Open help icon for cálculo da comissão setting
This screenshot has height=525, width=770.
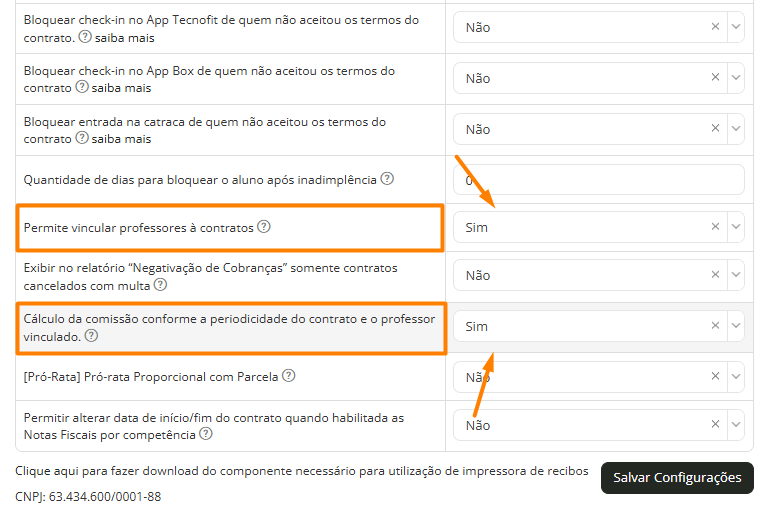coord(91,336)
